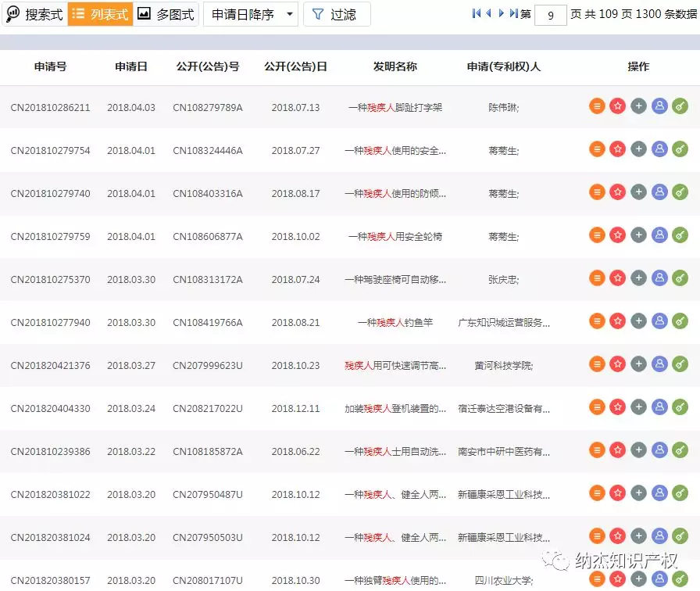Click the green key icon for patent CN201810277940
Image resolution: width=700 pixels, height=591 pixels.
(679, 321)
